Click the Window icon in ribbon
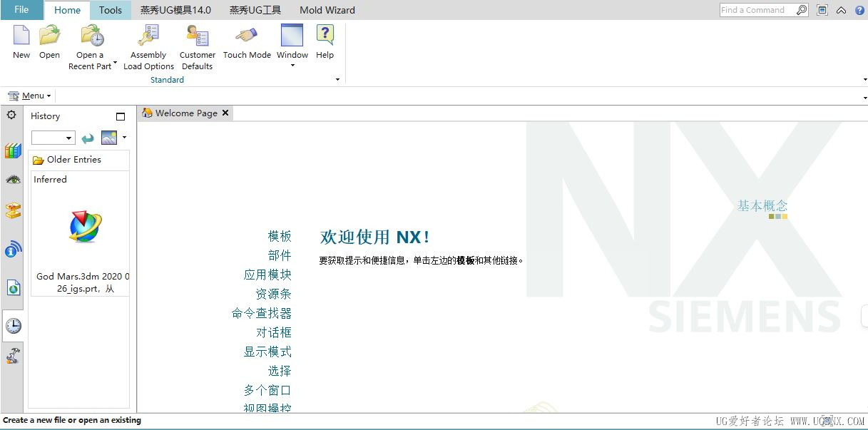 [292, 36]
